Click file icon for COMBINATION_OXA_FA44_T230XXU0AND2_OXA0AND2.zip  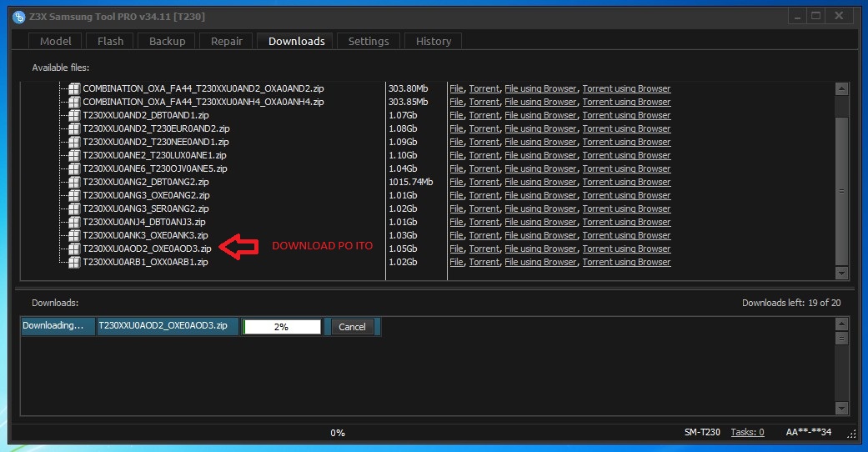click(74, 88)
